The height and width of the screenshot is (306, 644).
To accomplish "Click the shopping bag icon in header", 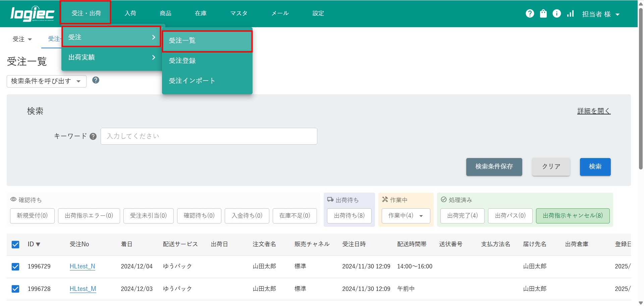I will click(543, 13).
